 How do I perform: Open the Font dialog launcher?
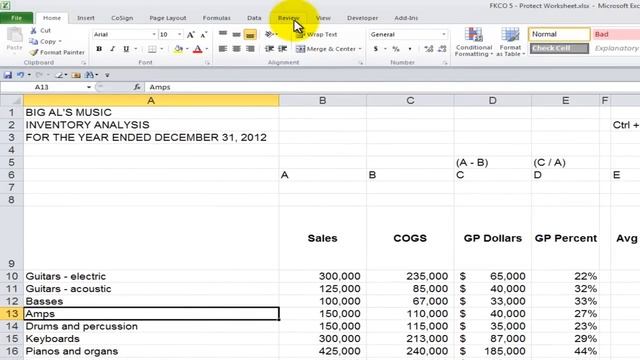pos(207,63)
